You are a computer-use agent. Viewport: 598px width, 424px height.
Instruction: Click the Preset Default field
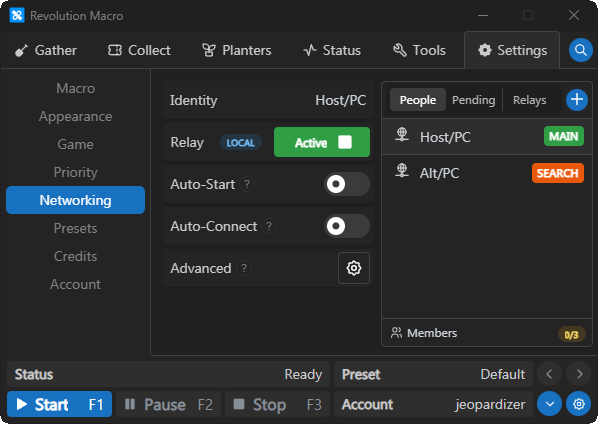tap(433, 374)
